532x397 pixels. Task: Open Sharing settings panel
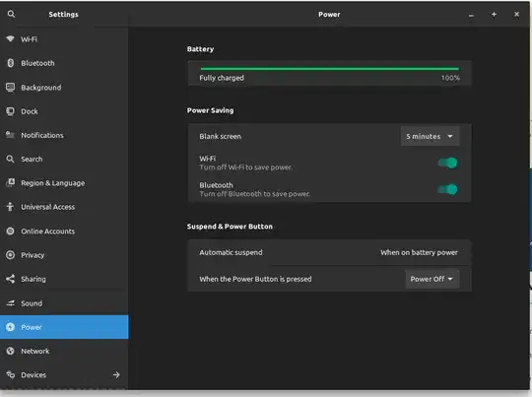tap(64, 279)
